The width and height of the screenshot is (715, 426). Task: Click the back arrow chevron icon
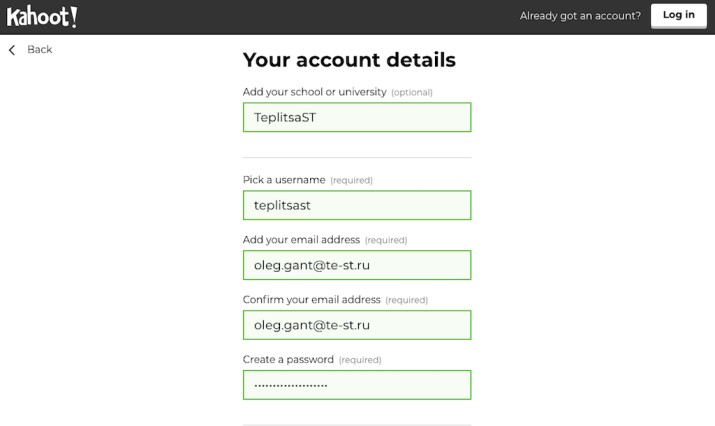pyautogui.click(x=12, y=50)
